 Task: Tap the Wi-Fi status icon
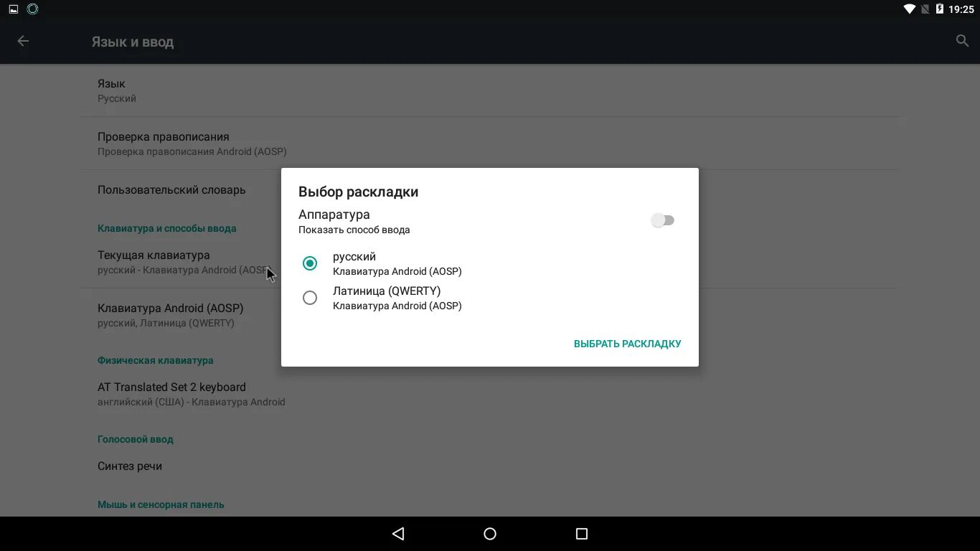[x=909, y=9]
